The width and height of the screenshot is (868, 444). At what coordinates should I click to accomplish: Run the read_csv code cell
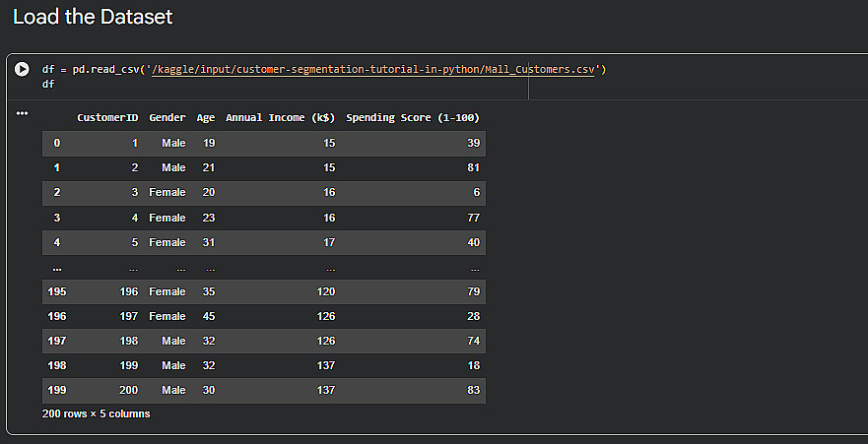tap(22, 71)
